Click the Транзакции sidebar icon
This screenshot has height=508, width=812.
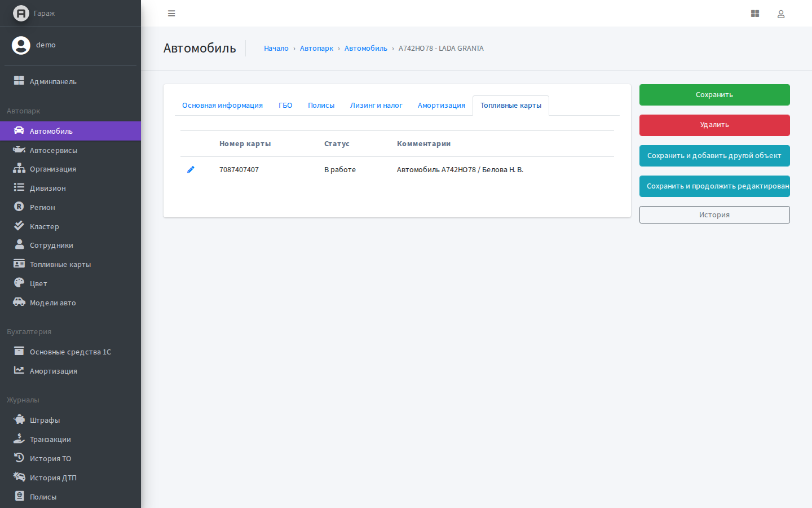click(19, 439)
